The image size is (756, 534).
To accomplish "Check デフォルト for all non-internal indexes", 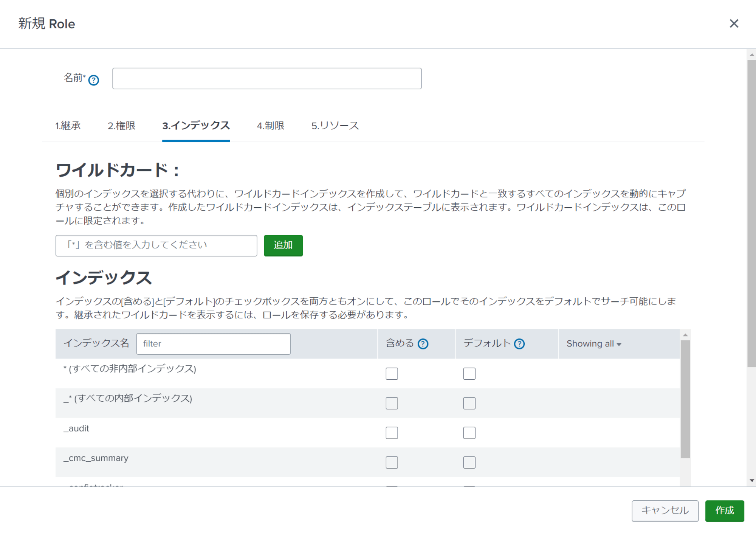I will (x=469, y=374).
